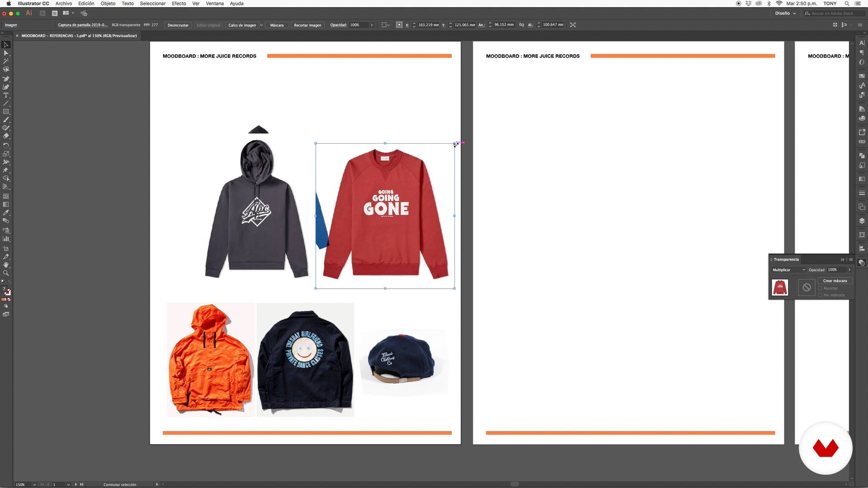Expand the Opacidad slider arrow in Transparencia
Image resolution: width=868 pixels, height=488 pixels.
pyautogui.click(x=849, y=270)
